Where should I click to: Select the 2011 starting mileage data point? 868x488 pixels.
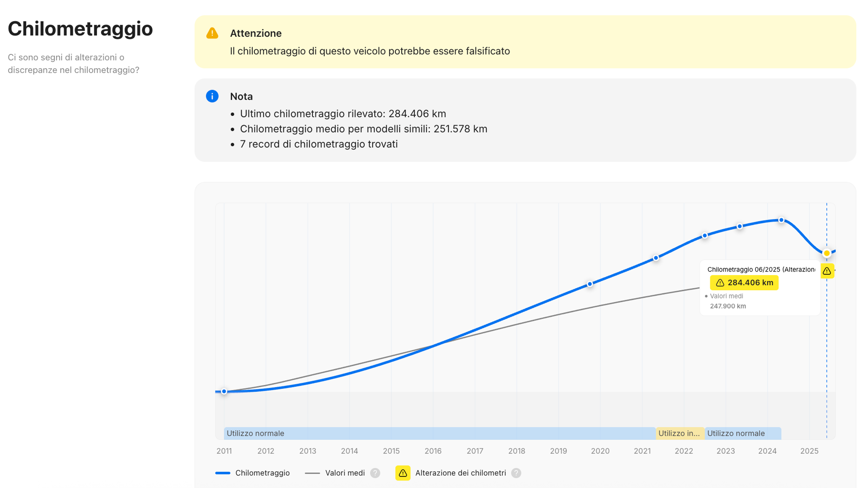224,391
